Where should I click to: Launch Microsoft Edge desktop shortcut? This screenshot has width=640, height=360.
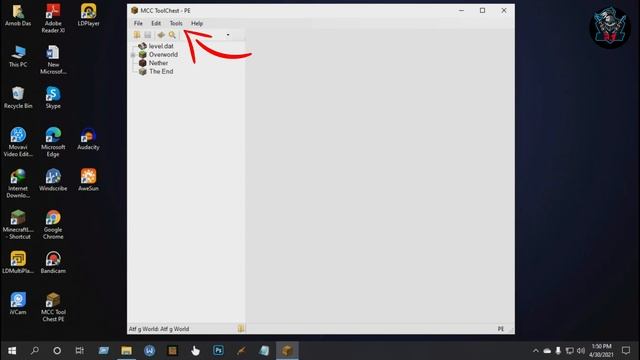[53, 142]
